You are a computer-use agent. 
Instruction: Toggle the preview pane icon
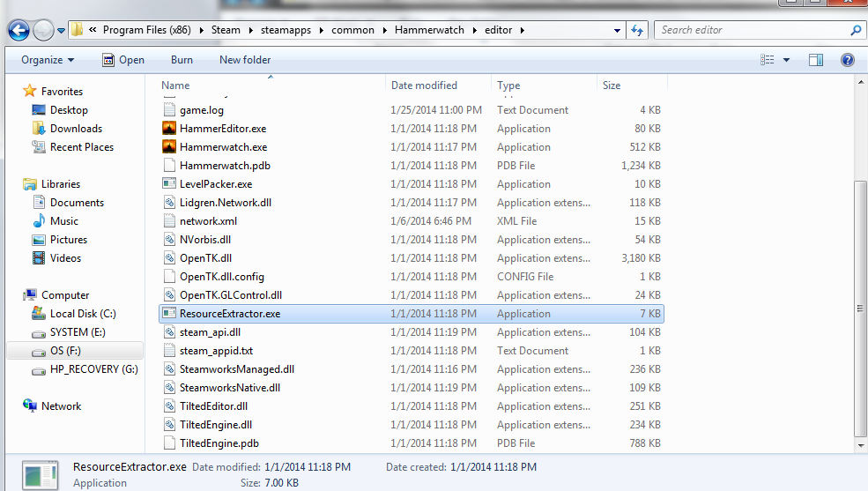point(816,60)
